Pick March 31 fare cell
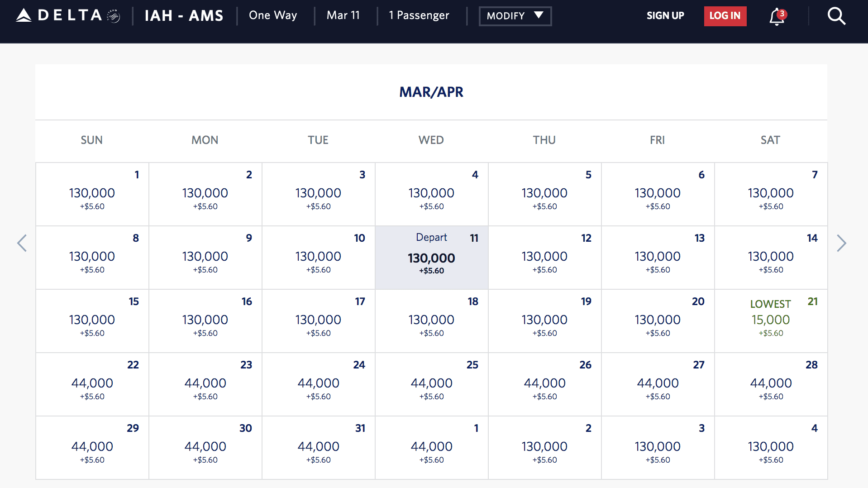This screenshot has width=868, height=488. (x=318, y=447)
